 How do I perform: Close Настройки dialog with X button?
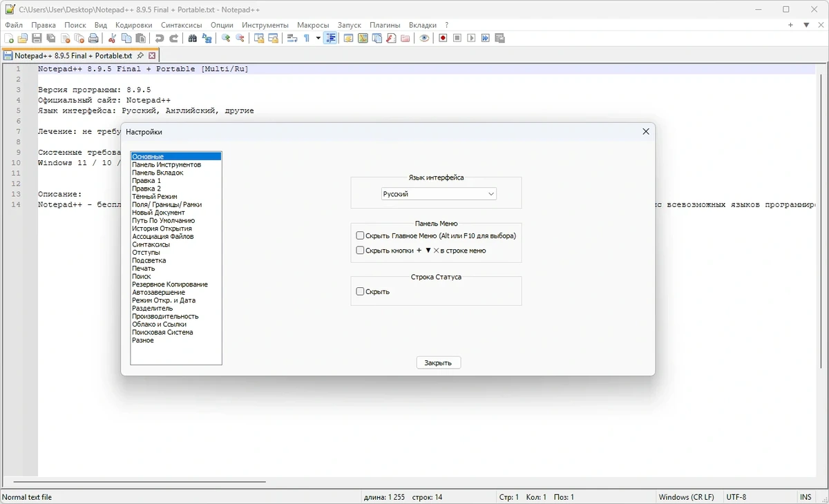(646, 131)
